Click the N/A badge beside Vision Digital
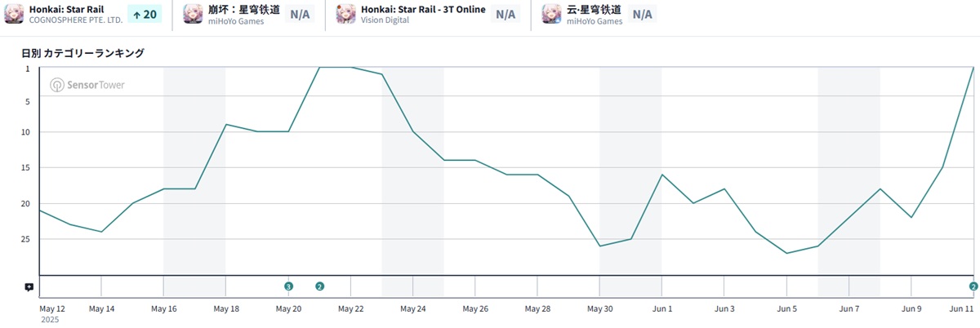 (506, 15)
